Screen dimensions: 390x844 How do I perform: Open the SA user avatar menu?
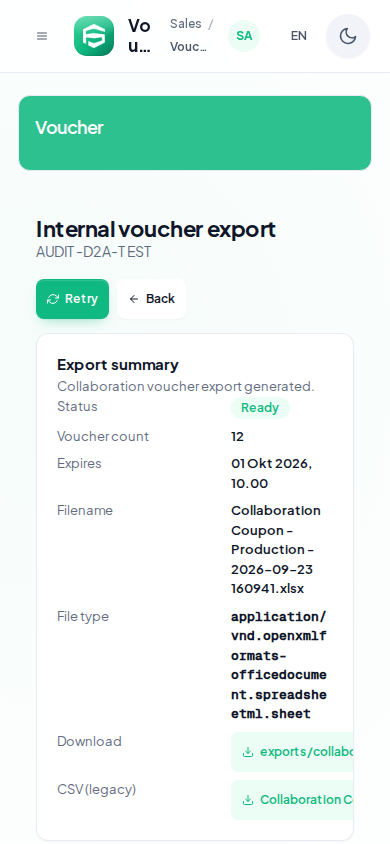(244, 36)
